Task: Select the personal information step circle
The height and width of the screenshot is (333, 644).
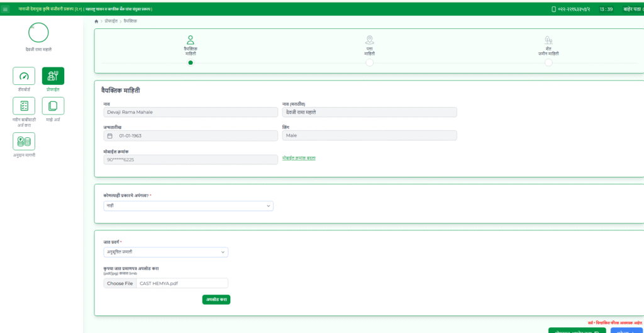Action: click(191, 62)
